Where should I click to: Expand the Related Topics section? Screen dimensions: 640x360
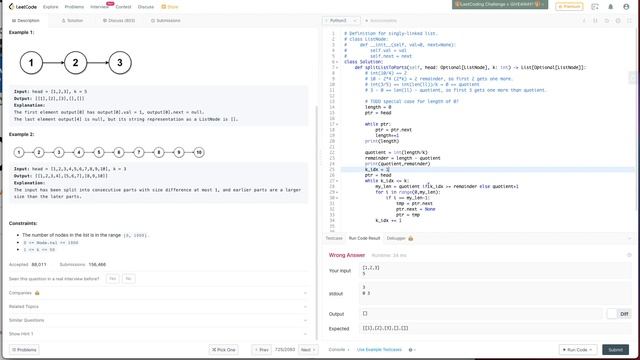click(x=158, y=307)
